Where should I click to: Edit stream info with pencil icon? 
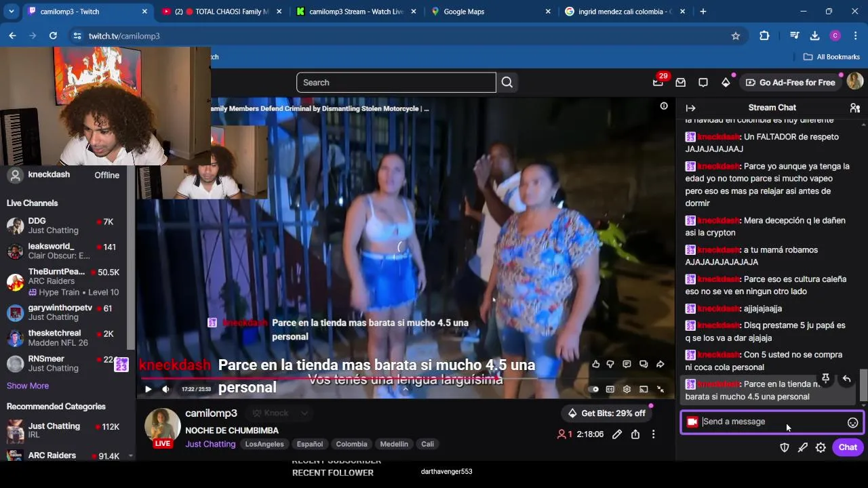coord(617,434)
